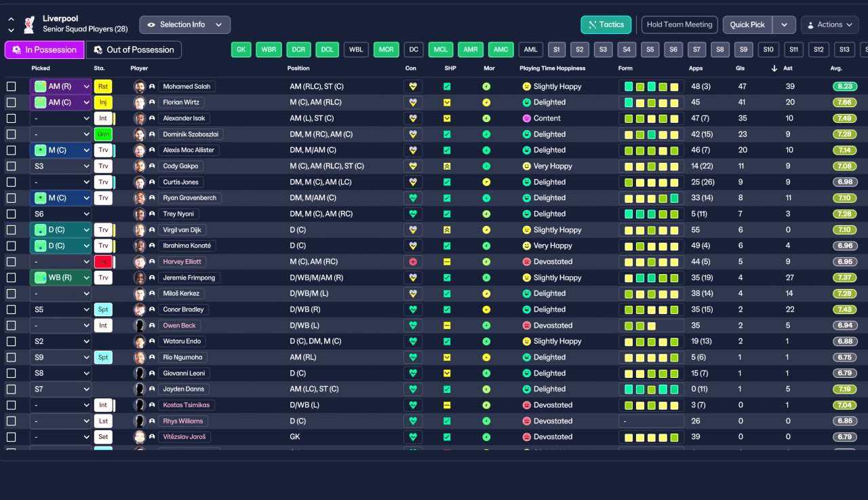
Task: Click the devastated face icon for Harvey Elliott
Action: coord(526,262)
